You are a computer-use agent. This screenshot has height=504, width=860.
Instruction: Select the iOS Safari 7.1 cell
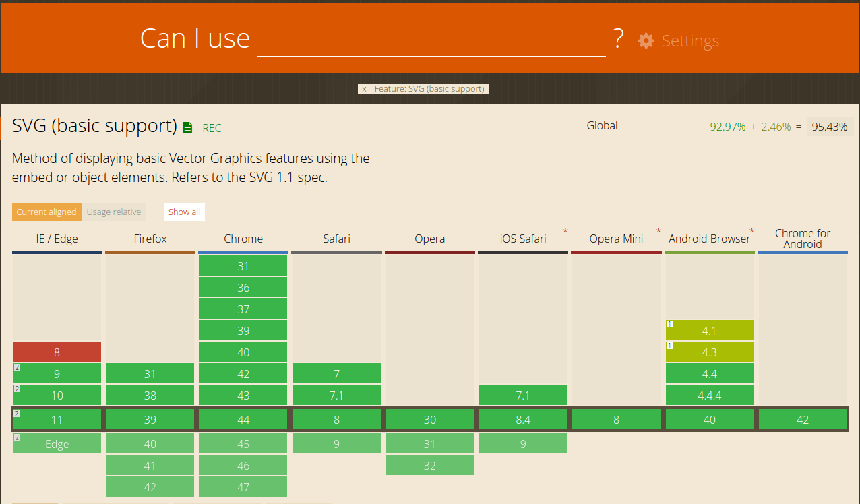click(523, 395)
